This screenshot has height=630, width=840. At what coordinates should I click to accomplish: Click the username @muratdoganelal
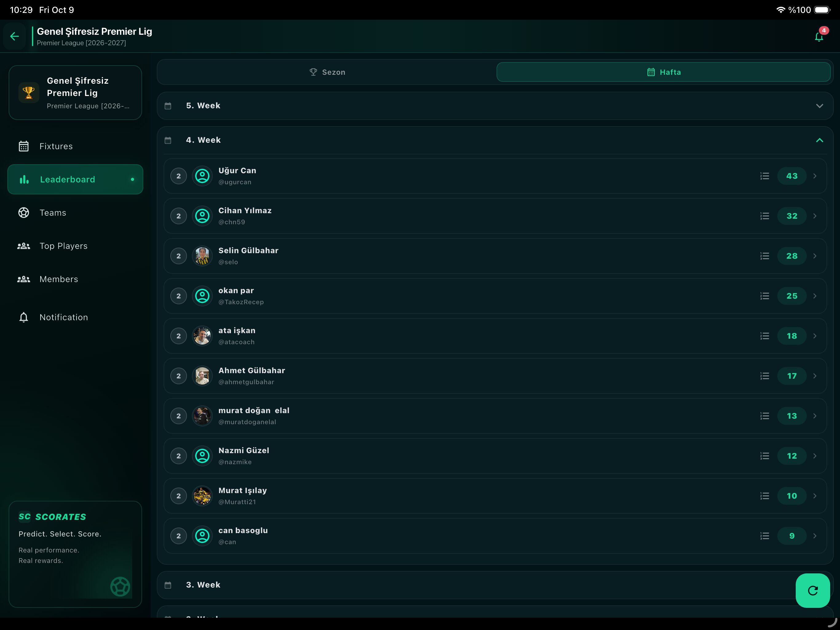(x=247, y=422)
